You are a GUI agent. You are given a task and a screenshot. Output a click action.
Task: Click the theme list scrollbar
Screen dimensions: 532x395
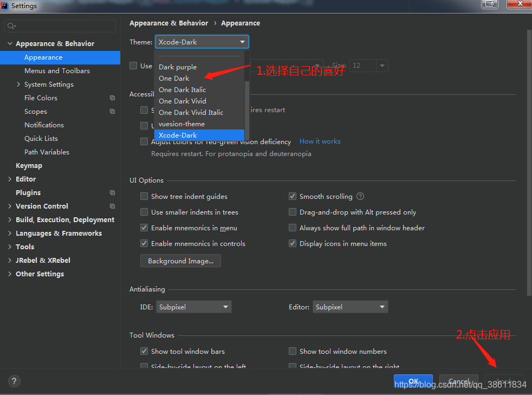coord(247,111)
